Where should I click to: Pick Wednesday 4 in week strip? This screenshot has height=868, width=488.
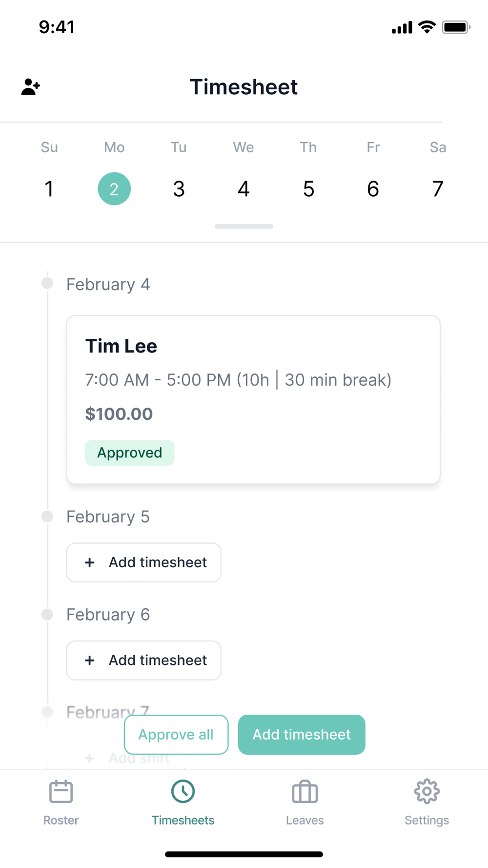tap(244, 189)
